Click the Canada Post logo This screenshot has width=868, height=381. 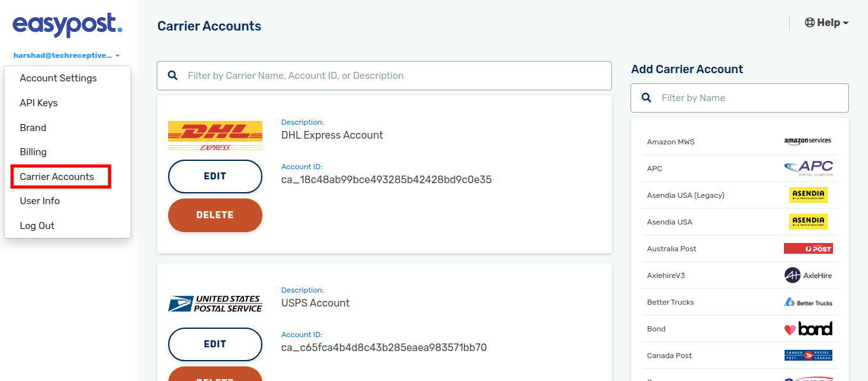point(808,356)
